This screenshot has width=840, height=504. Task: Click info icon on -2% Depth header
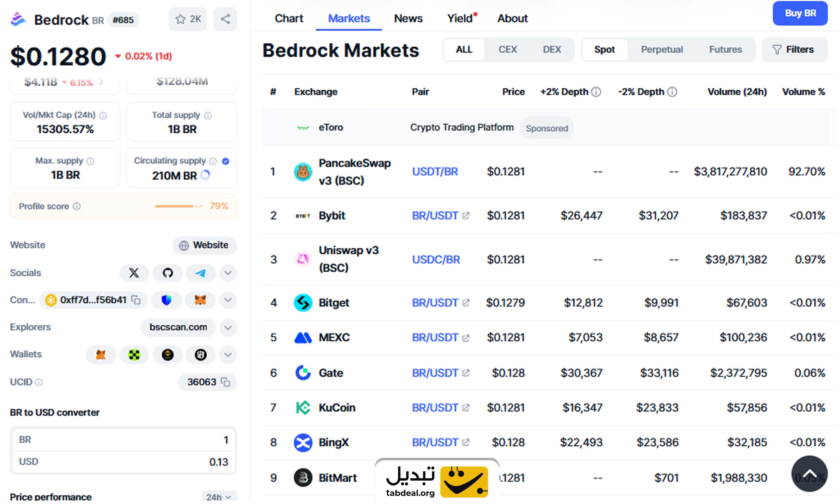coord(672,92)
